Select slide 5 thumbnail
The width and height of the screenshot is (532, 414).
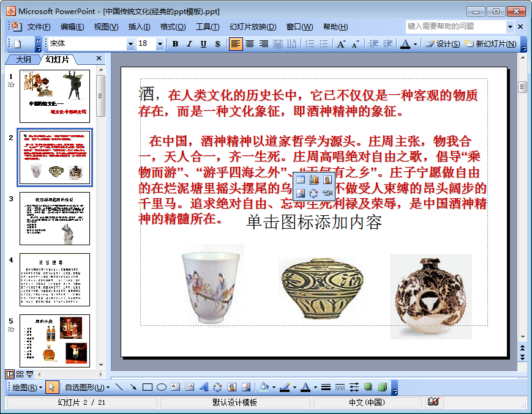[54, 341]
